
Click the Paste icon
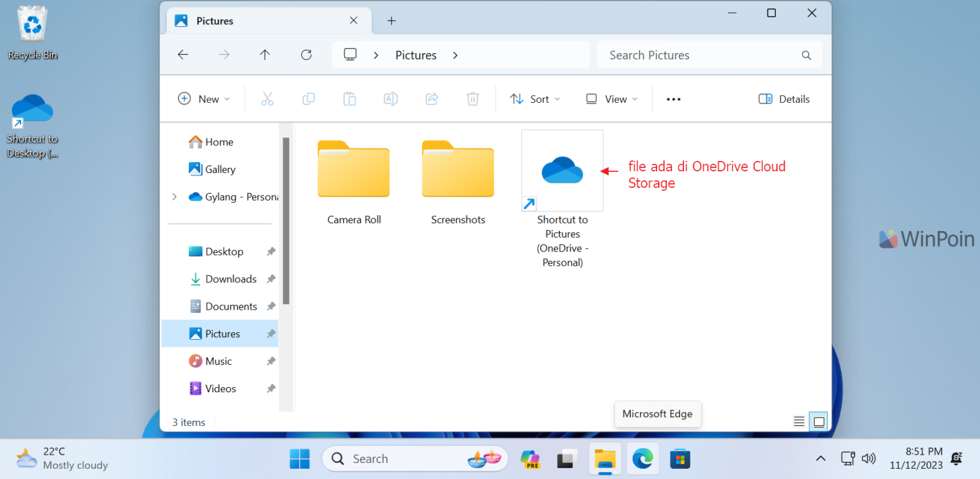349,98
